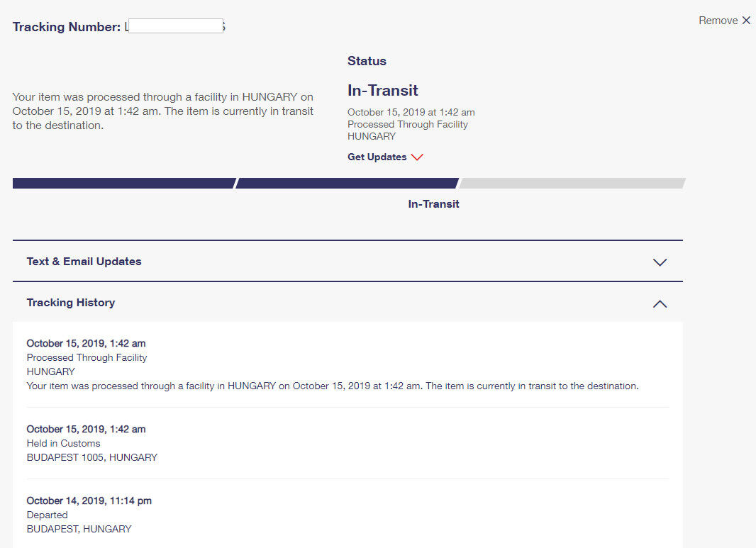Click the Text & Email Updates heading

[x=84, y=261]
